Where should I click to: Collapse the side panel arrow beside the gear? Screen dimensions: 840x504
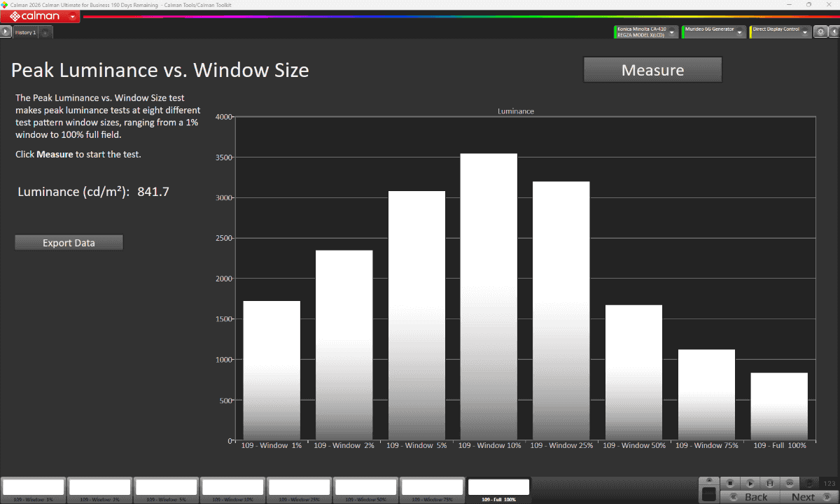834,32
